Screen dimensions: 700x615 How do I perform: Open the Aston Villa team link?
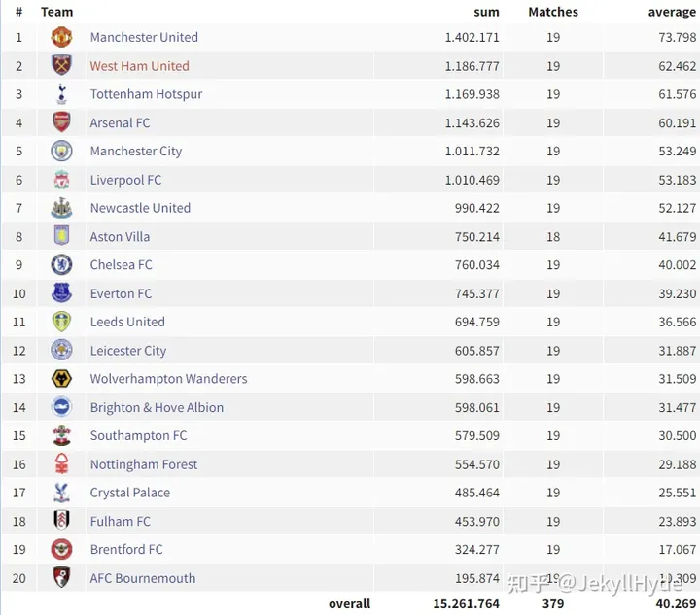120,237
